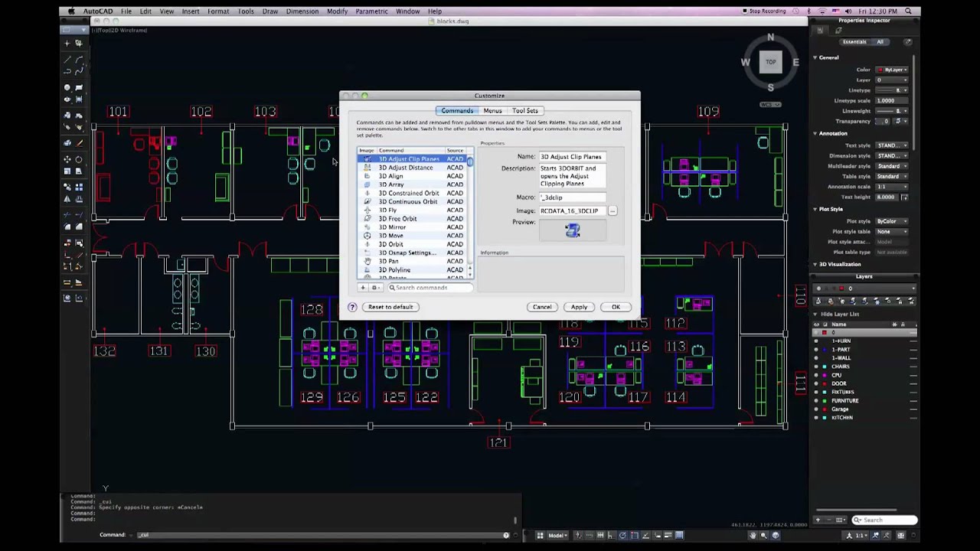Viewport: 980px width, 551px height.
Task: Click Apply in Customize dialog
Action: [579, 307]
